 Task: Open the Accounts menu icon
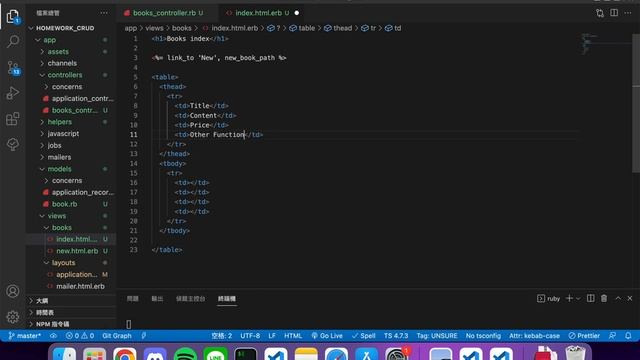tap(13, 291)
